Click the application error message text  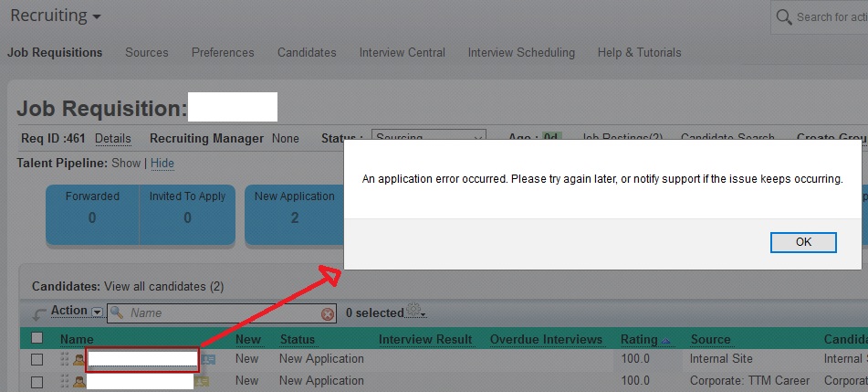[x=602, y=179]
